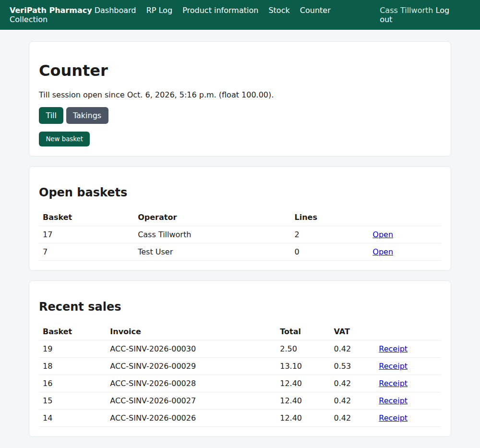Click the Lines column header

[306, 217]
